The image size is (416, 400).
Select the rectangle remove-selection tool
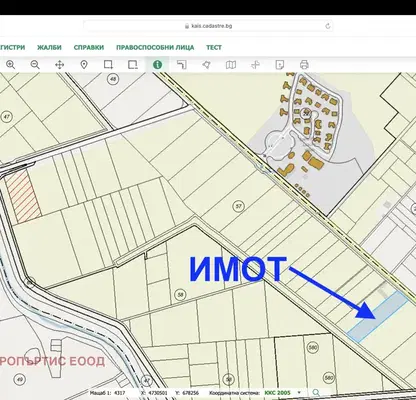pos(133,65)
